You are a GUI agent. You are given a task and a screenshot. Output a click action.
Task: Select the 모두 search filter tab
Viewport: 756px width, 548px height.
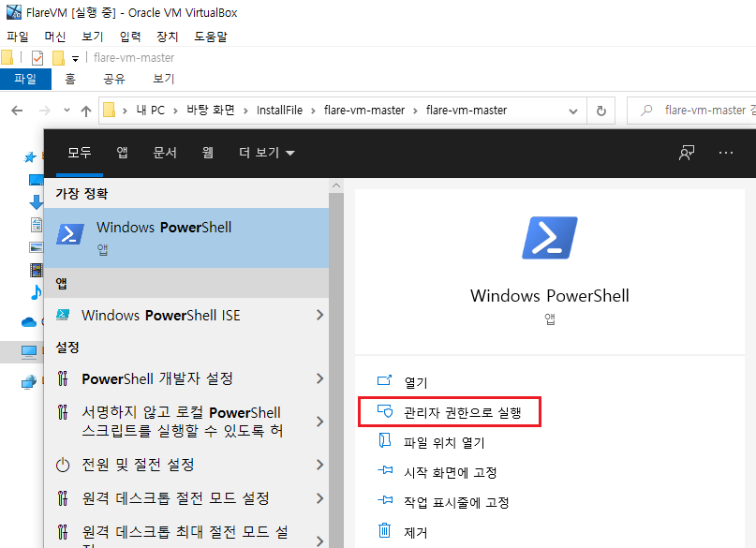[79, 153]
